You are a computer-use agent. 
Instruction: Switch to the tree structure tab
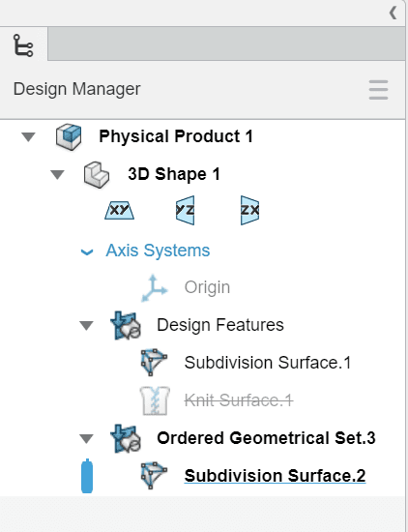click(x=23, y=44)
